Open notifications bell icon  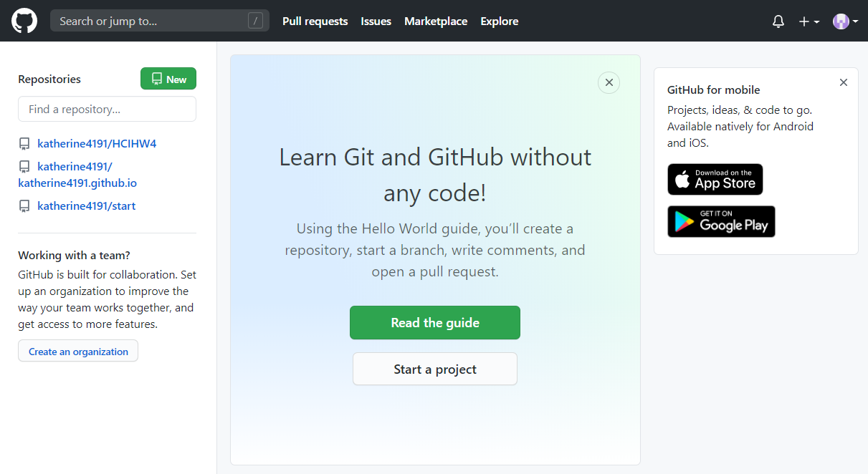[x=778, y=21]
